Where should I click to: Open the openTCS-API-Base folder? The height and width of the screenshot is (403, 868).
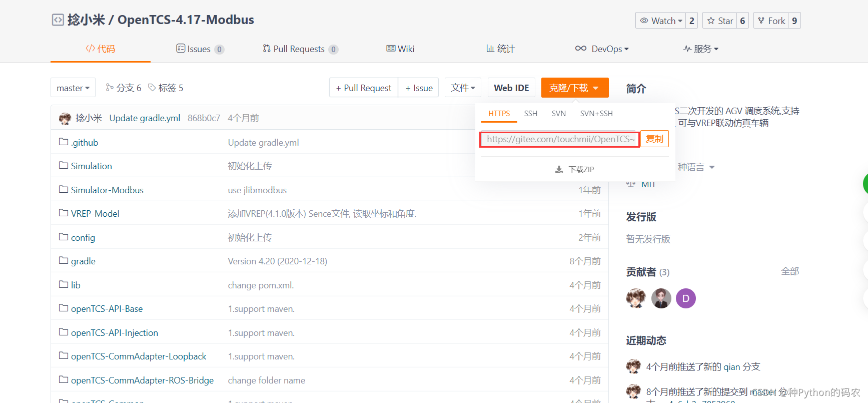tap(107, 308)
